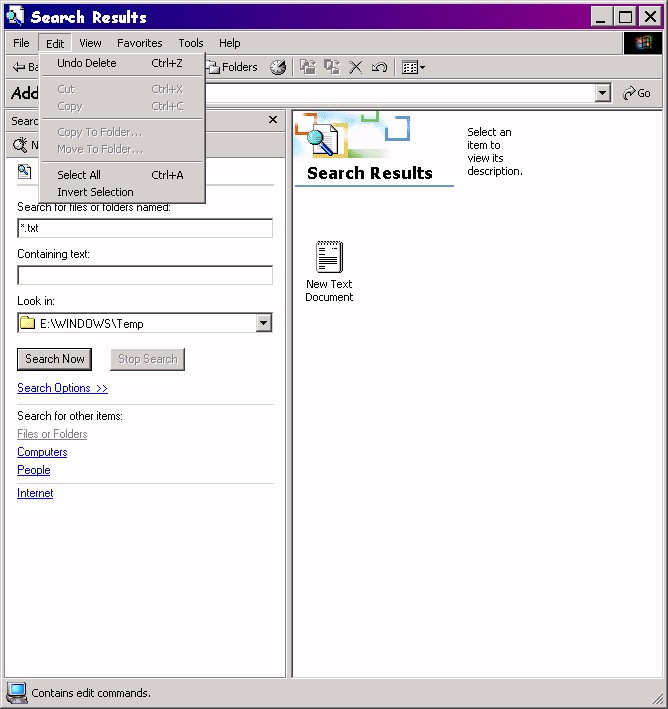Expand Search Options link
The image size is (668, 709).
click(x=62, y=388)
